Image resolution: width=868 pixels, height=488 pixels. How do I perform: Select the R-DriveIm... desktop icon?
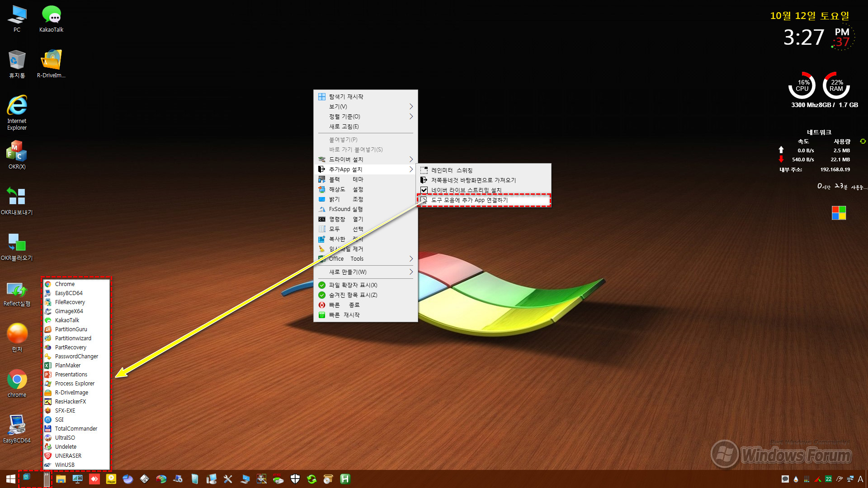(51, 64)
